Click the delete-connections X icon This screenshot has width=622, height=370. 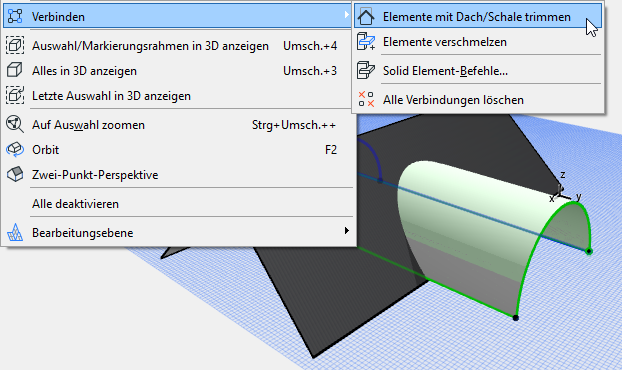(366, 99)
